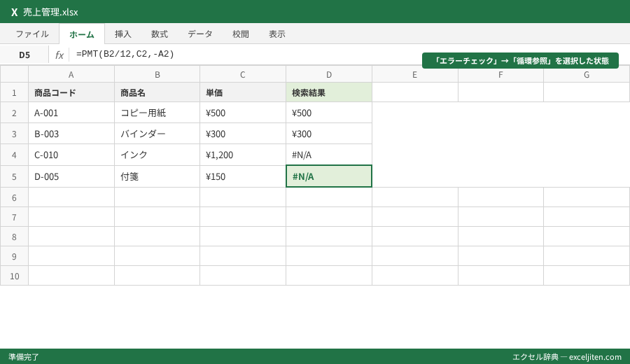Select the ¥1,200 price cell

tap(243, 155)
